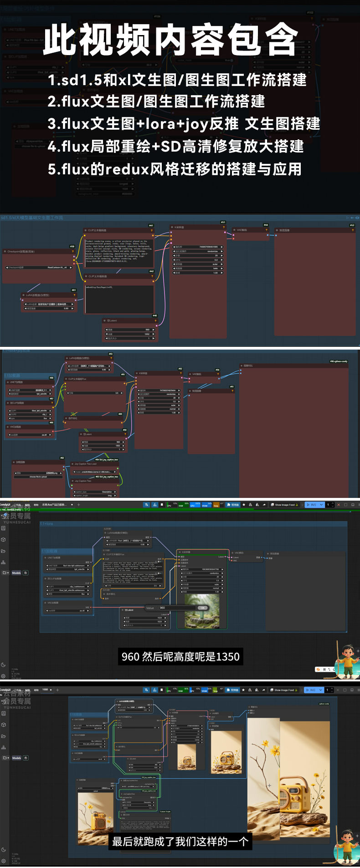Run the workflow with 执行 in the 960-subtitle screenshot
The image size is (360, 868).
click(x=312, y=505)
